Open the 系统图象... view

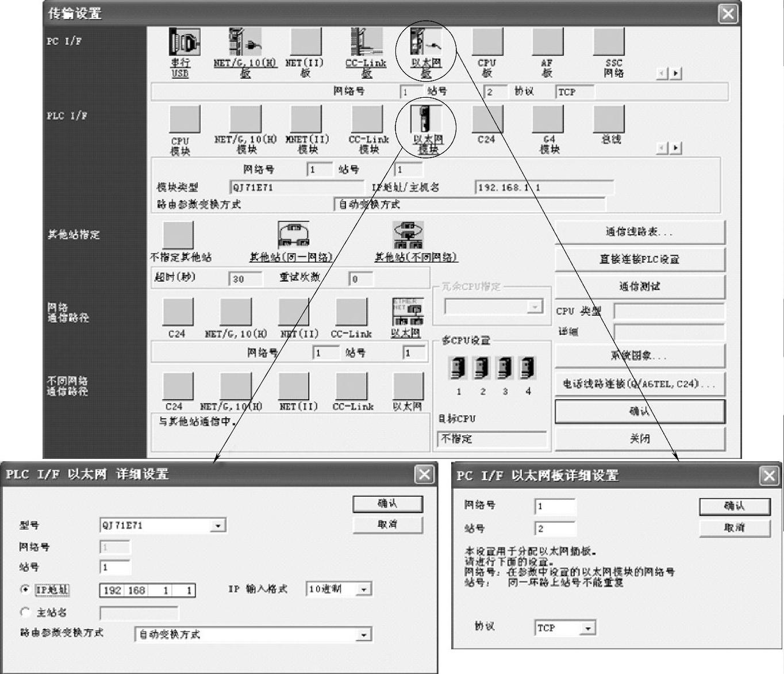coord(639,356)
